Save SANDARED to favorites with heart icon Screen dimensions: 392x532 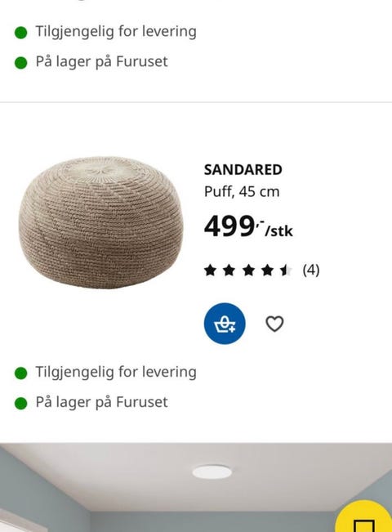pos(274,324)
